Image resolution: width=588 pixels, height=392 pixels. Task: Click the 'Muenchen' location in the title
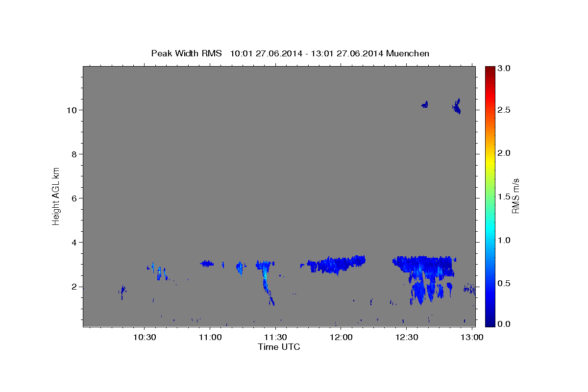(x=408, y=53)
